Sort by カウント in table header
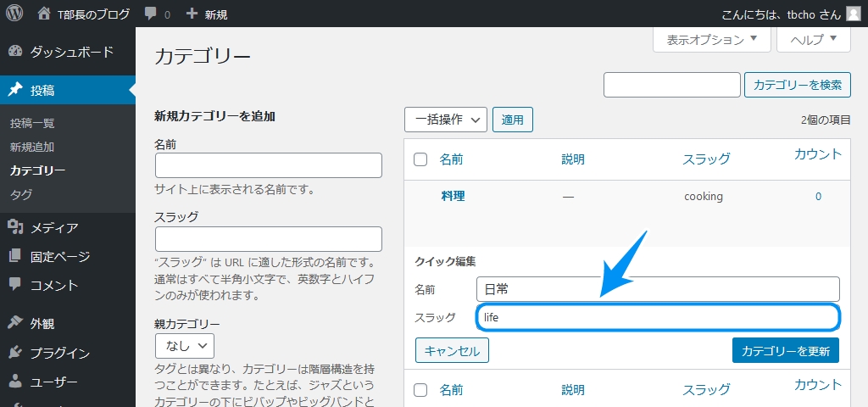The height and width of the screenshot is (407, 868). pos(818,154)
